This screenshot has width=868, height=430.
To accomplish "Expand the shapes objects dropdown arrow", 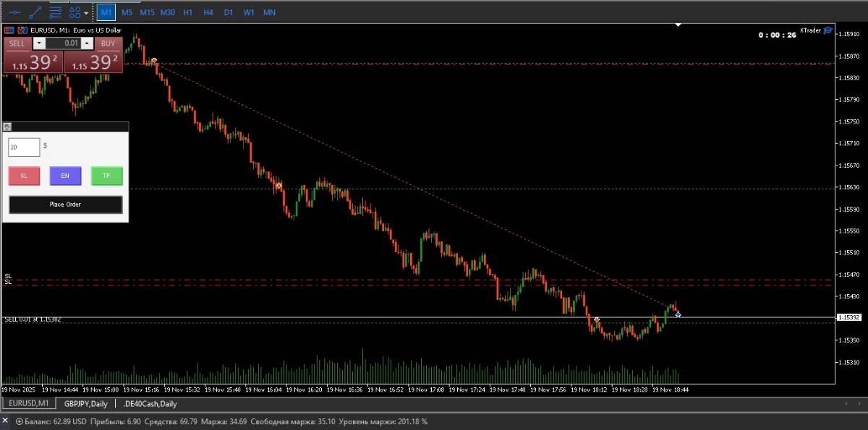I will 87,13.
